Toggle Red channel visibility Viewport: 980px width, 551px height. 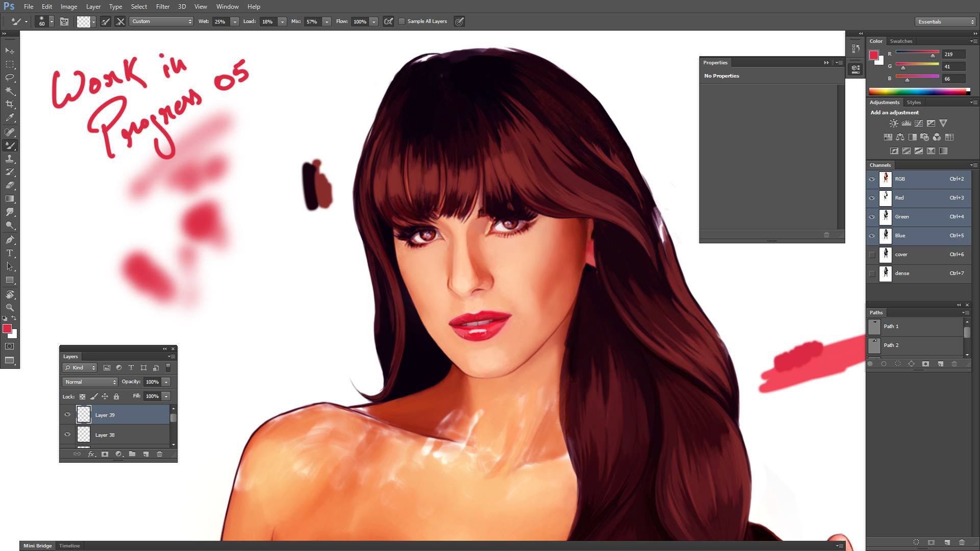point(872,198)
